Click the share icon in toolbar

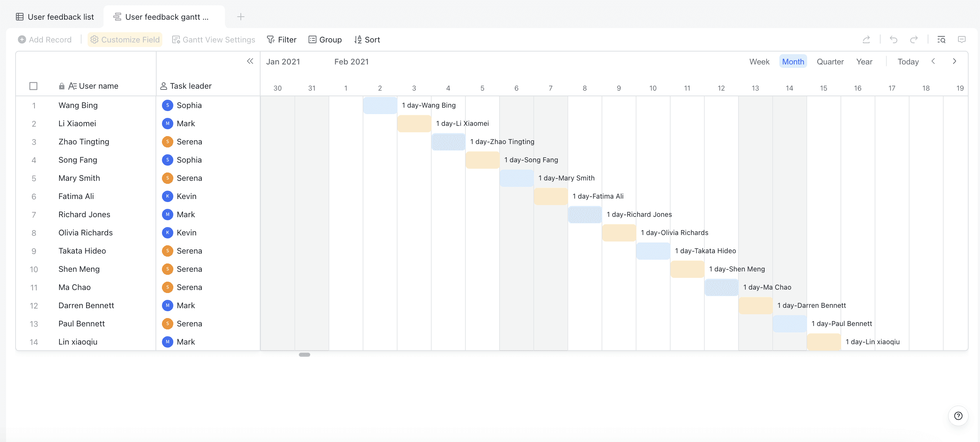tap(866, 39)
